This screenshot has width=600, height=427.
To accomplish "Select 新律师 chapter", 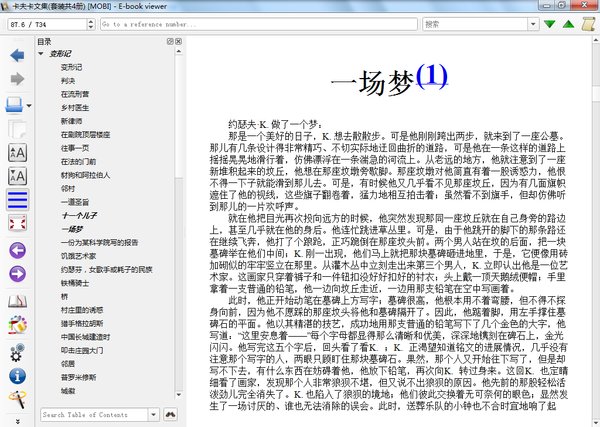I will 71,121.
